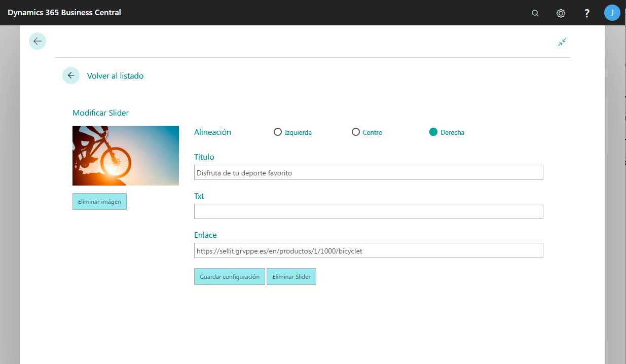Click the Enlace URL input field
This screenshot has height=364, width=626.
(369, 250)
